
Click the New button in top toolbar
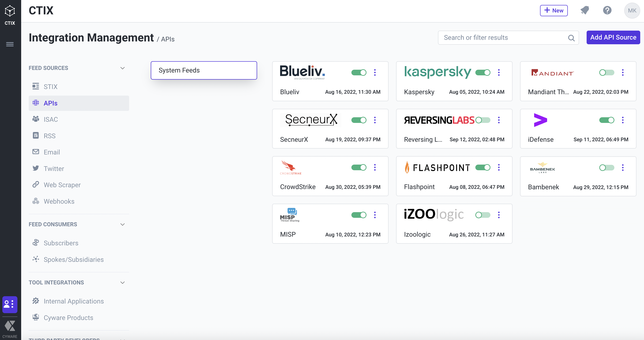pyautogui.click(x=554, y=11)
